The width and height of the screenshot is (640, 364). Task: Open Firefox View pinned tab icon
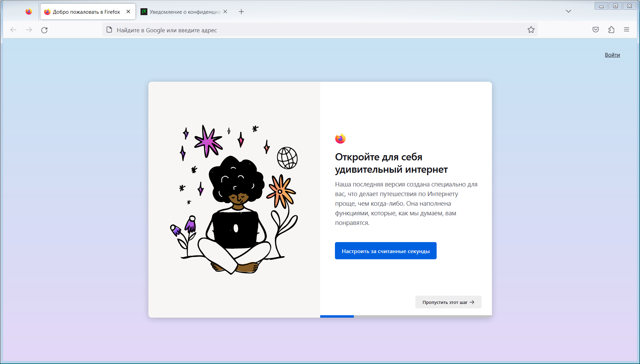click(x=29, y=12)
